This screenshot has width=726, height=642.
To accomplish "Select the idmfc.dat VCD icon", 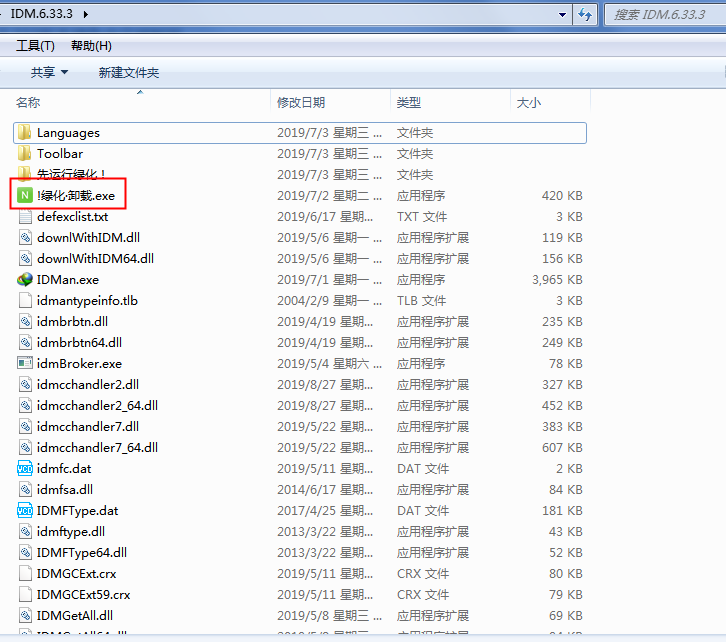I will click(x=25, y=468).
